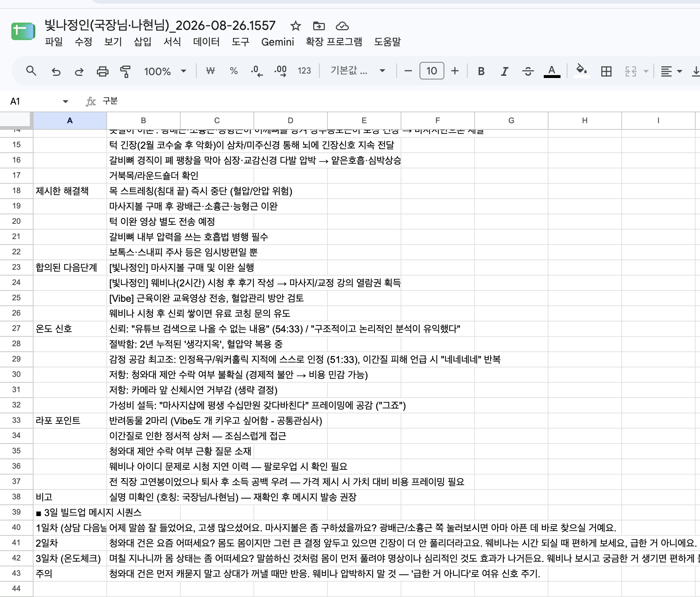
Task: Select cell '온도 신호'
Action: [70, 328]
